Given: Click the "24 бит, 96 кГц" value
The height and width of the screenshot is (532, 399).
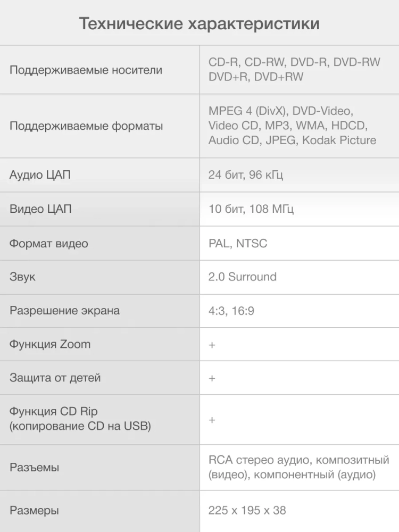Looking at the screenshot, I should point(246,174).
